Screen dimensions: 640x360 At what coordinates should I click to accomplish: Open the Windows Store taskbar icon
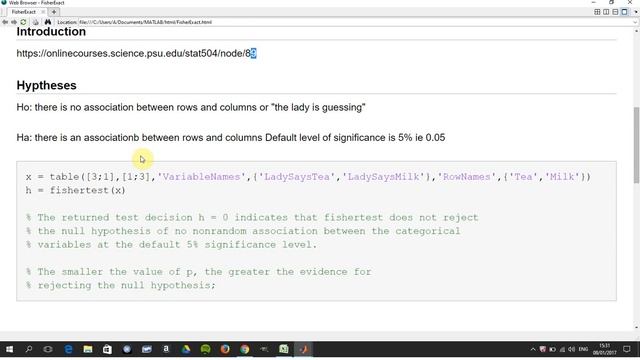coord(107,349)
